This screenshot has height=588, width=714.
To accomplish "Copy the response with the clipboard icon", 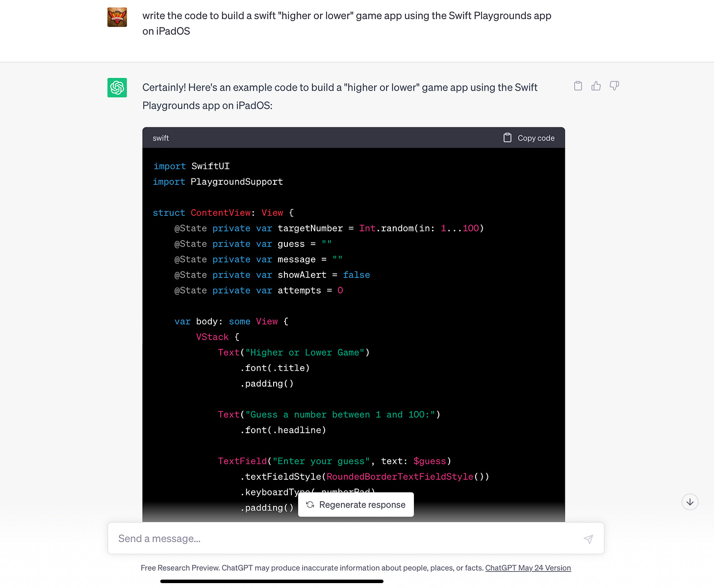I will pos(578,86).
